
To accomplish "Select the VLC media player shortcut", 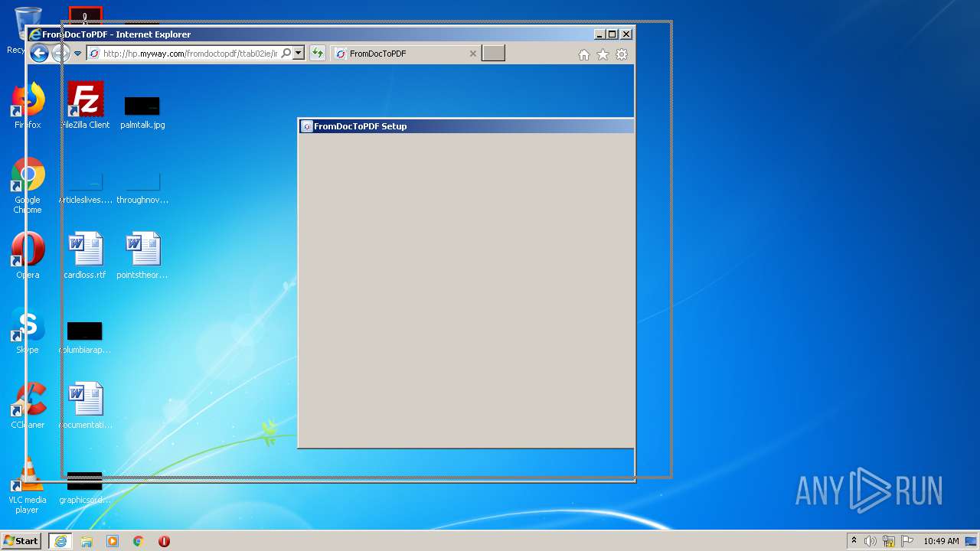I will click(28, 485).
